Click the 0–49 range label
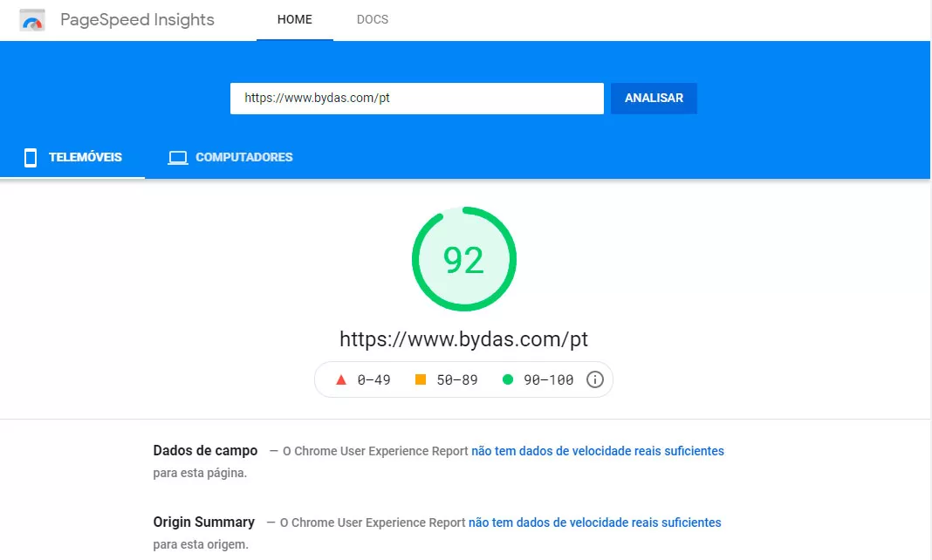The width and height of the screenshot is (932, 560). 373,379
